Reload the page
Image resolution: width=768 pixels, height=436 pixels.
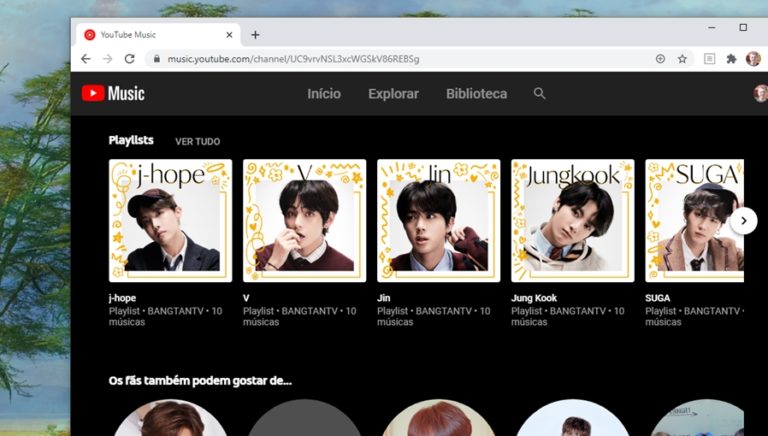pyautogui.click(x=129, y=59)
